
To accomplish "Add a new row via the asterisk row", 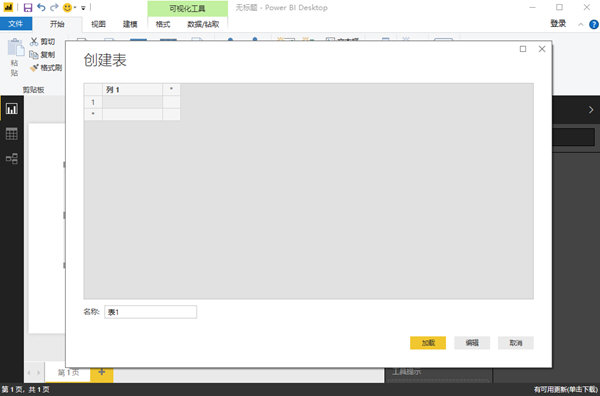I will pyautogui.click(x=93, y=114).
